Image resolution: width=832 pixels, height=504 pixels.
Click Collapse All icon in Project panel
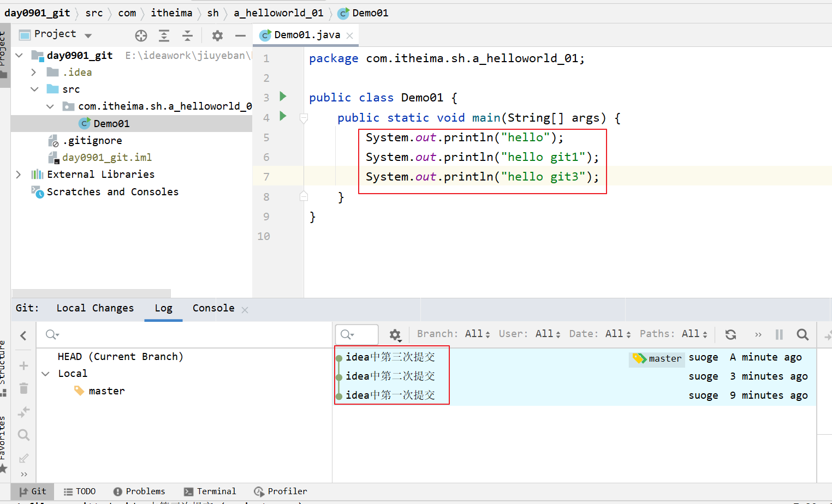[x=187, y=36]
